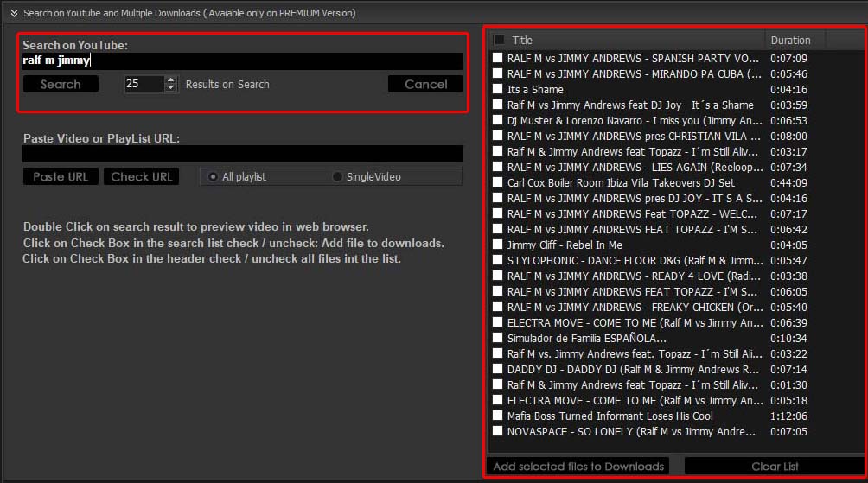Check the box for SPANISH PARTY VO... row
868x483 pixels.
498,58
